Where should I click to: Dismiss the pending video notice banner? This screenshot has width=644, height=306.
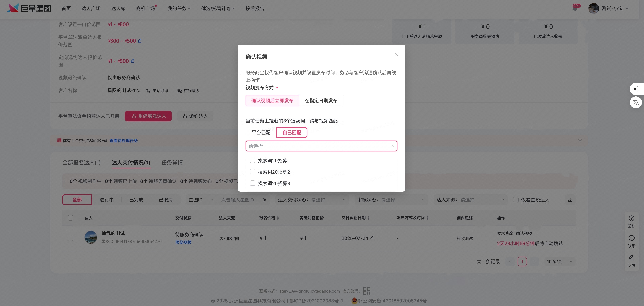click(580, 141)
